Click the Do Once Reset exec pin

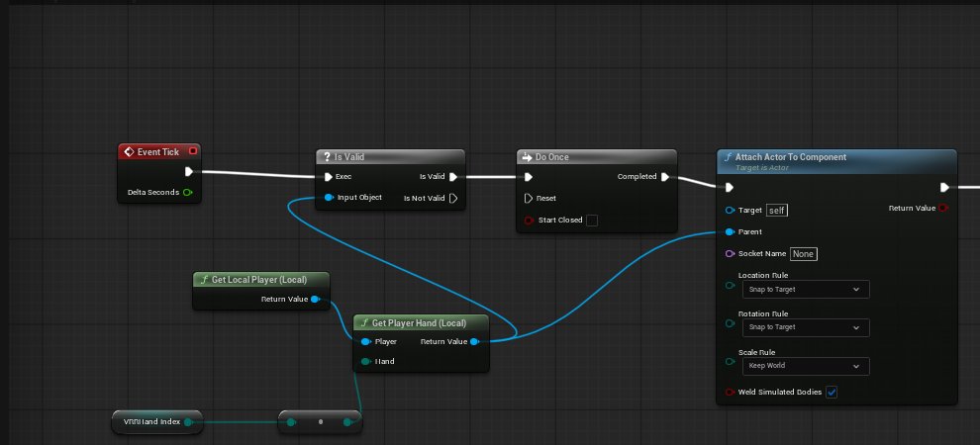[x=529, y=198]
